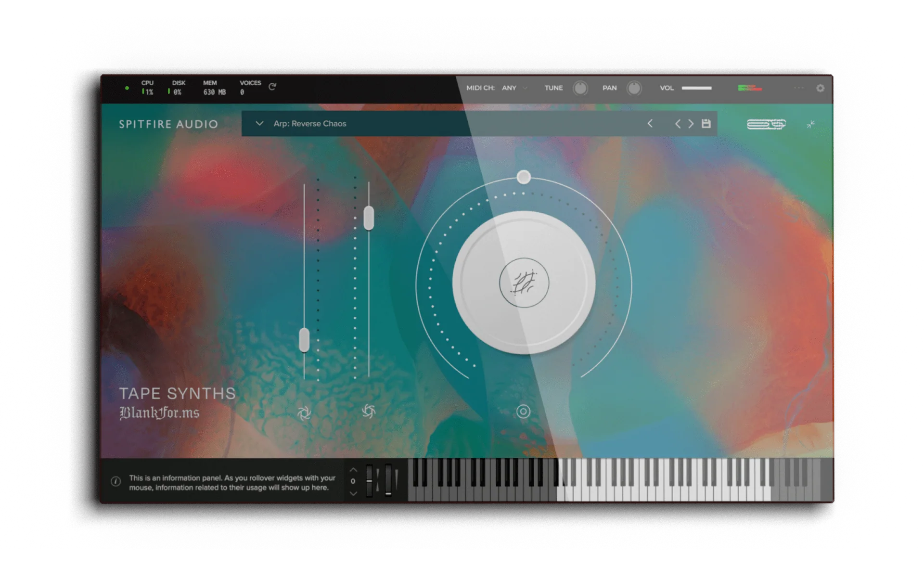Click the mod wheel beside the keyboard
Image resolution: width=924 pixels, height=580 pixels.
point(388,481)
